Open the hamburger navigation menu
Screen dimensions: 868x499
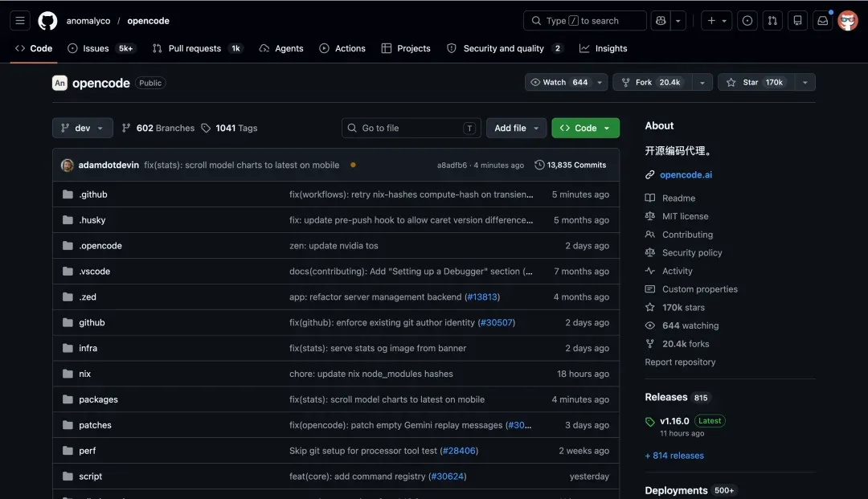pos(20,21)
